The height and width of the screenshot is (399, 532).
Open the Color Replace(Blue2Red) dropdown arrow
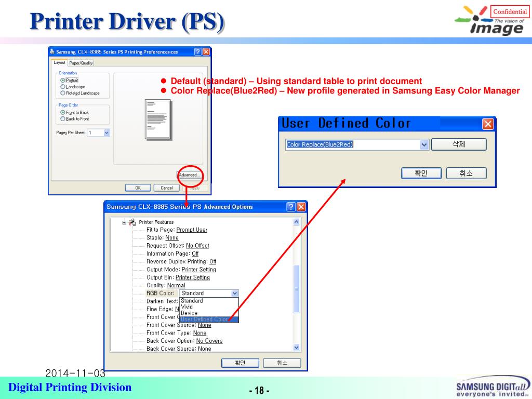(424, 144)
